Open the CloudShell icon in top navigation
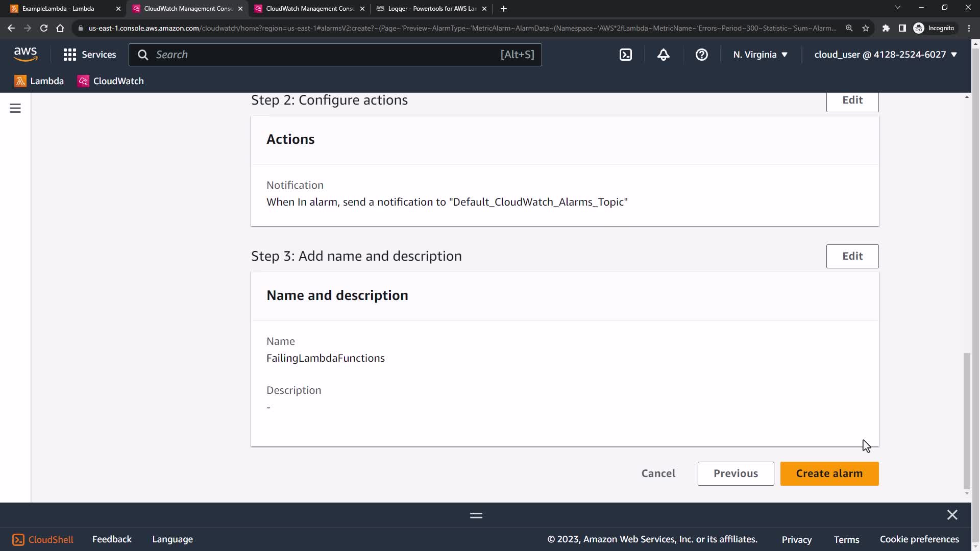 pyautogui.click(x=626, y=55)
